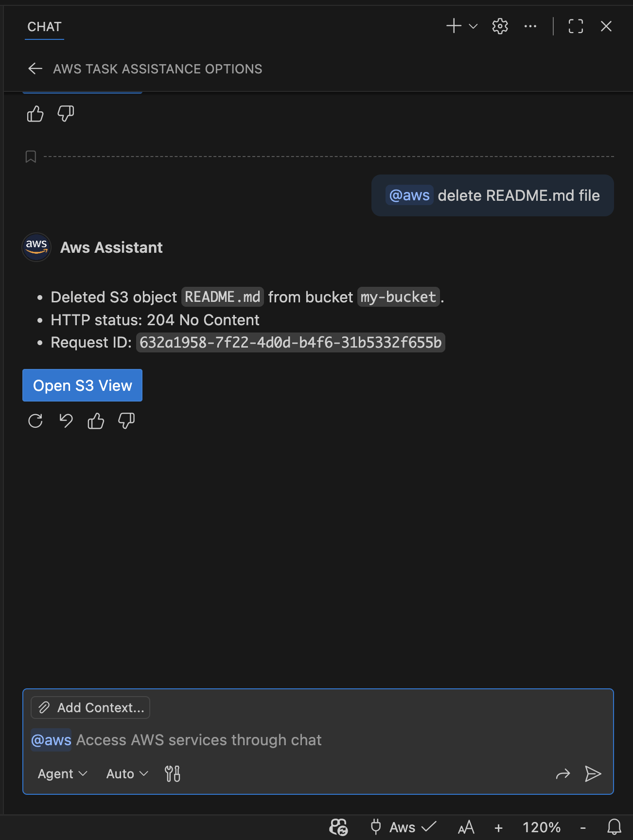This screenshot has width=633, height=840.
Task: Click the Aws Assistant name
Action: click(x=111, y=247)
